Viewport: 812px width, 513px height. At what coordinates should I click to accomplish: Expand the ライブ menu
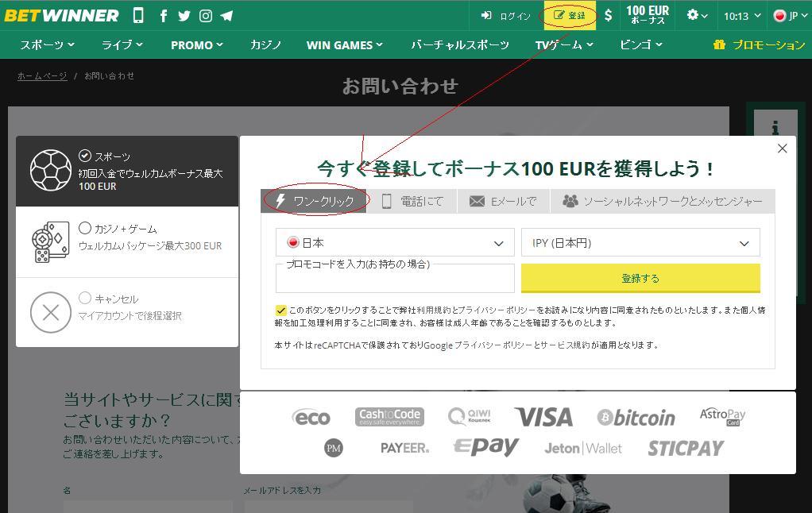click(x=122, y=45)
